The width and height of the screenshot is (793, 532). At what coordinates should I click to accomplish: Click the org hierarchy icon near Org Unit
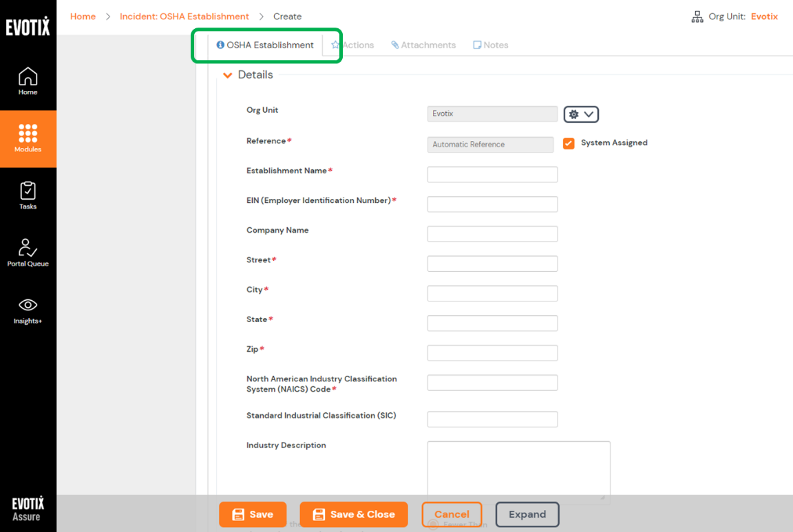pos(696,16)
